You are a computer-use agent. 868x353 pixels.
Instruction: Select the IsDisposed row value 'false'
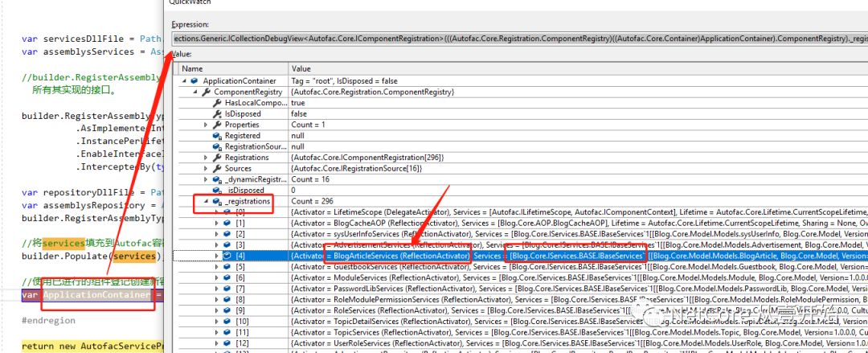click(x=300, y=113)
